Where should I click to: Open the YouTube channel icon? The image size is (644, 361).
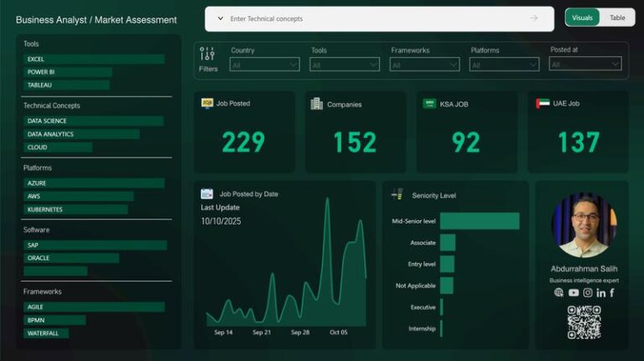click(x=574, y=292)
